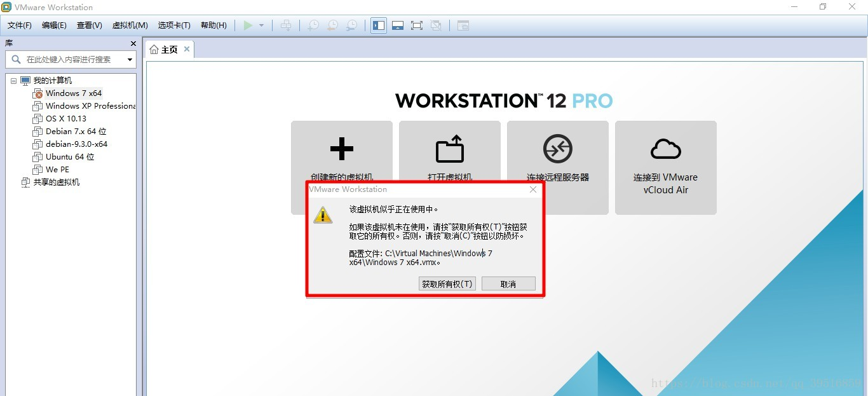Click the VMware Workstation title bar app icon
This screenshot has width=868, height=396.
(6, 7)
